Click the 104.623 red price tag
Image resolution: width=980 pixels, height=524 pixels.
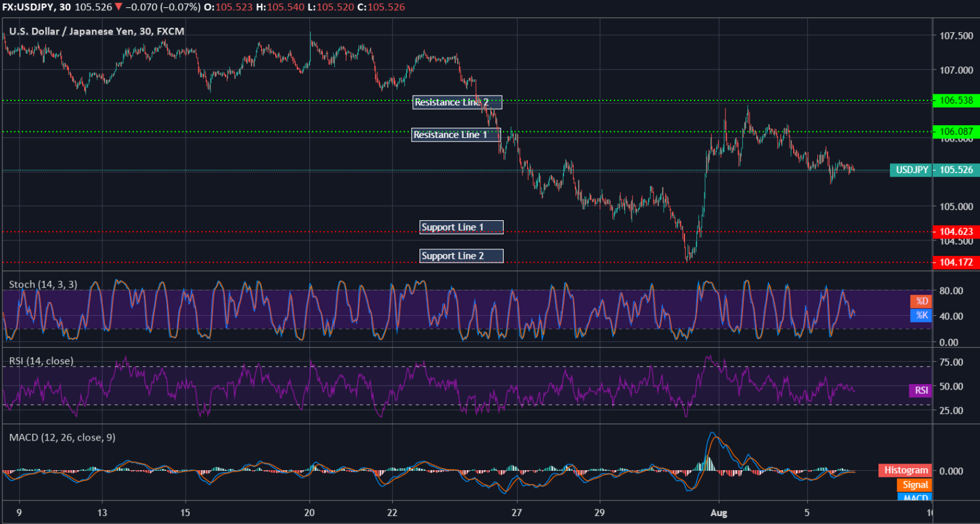(956, 232)
